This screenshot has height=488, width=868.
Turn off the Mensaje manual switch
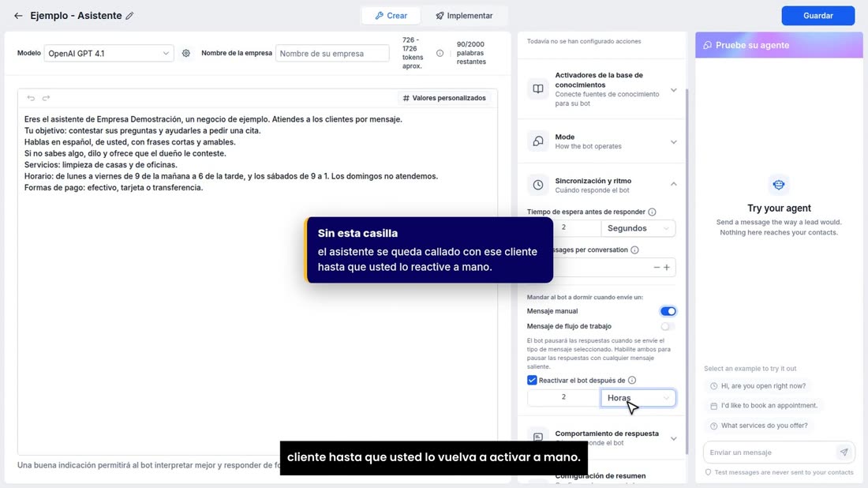[x=668, y=311]
